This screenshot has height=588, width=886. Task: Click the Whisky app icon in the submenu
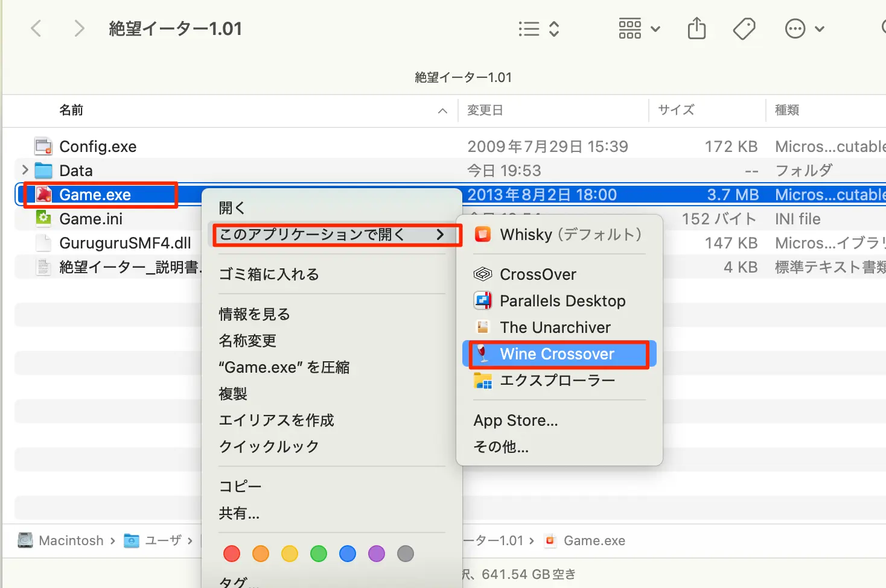tap(483, 235)
